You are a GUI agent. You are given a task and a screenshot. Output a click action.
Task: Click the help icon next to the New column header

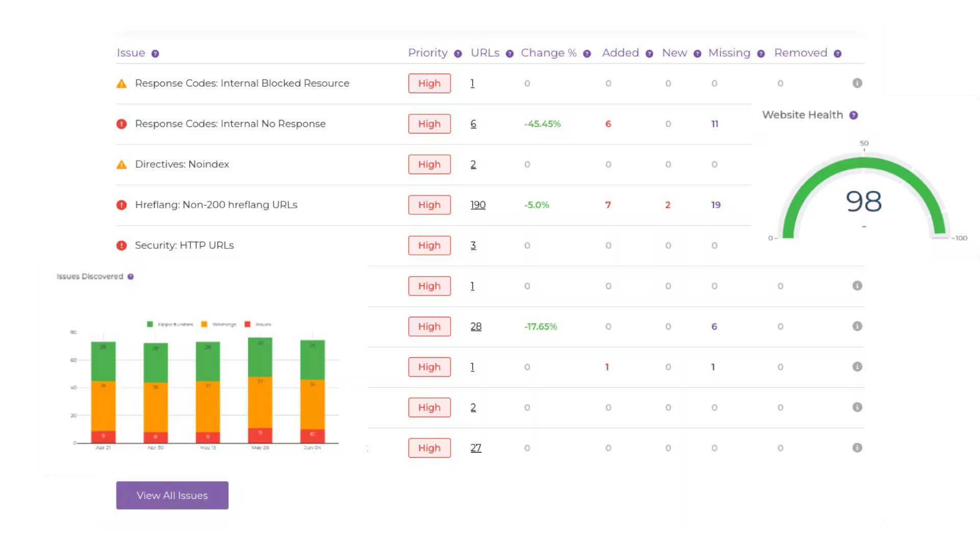[x=697, y=53]
